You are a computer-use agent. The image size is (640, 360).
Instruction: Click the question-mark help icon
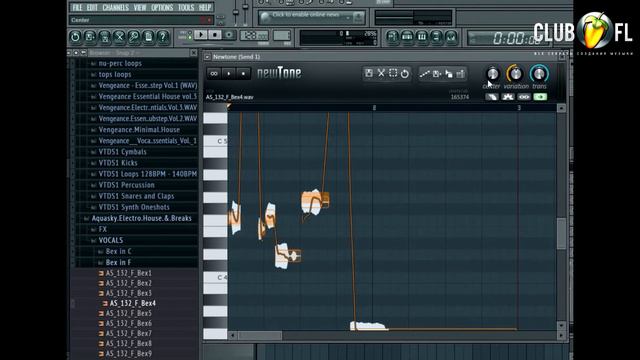163,37
